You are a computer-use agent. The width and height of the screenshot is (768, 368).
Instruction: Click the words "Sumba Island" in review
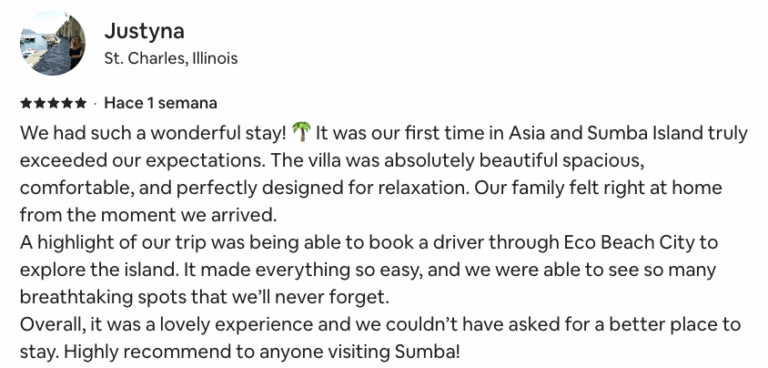click(x=645, y=133)
